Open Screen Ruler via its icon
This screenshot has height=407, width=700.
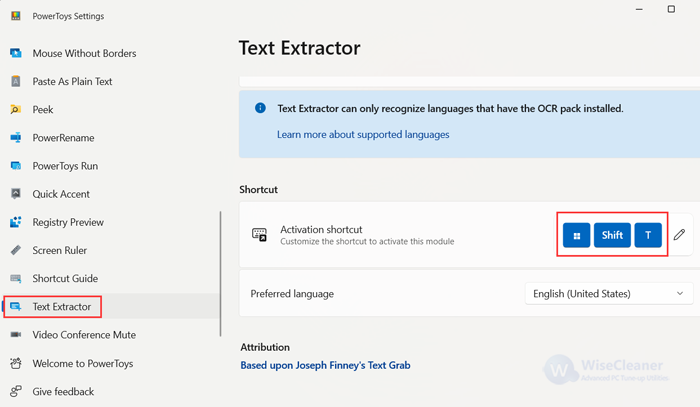[x=16, y=250]
